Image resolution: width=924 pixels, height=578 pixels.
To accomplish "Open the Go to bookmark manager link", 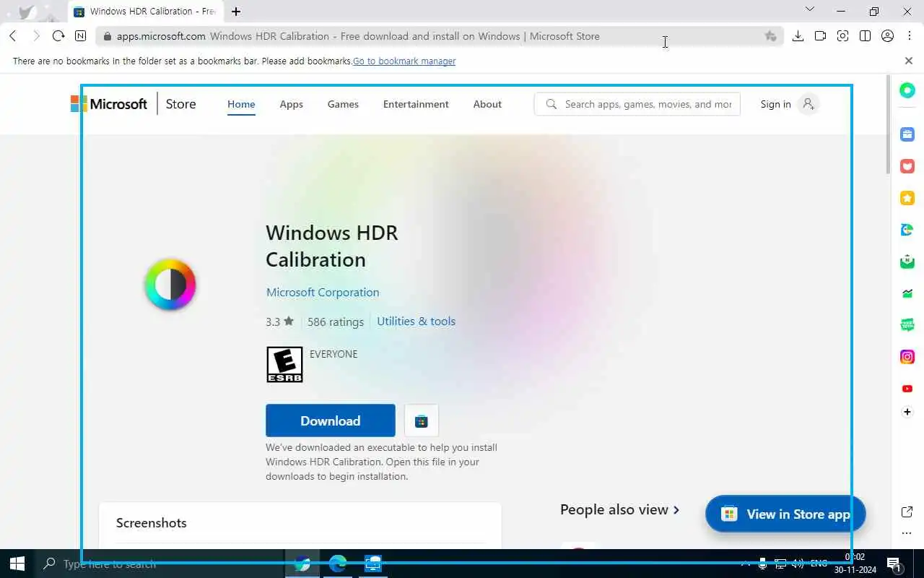I will pyautogui.click(x=404, y=61).
